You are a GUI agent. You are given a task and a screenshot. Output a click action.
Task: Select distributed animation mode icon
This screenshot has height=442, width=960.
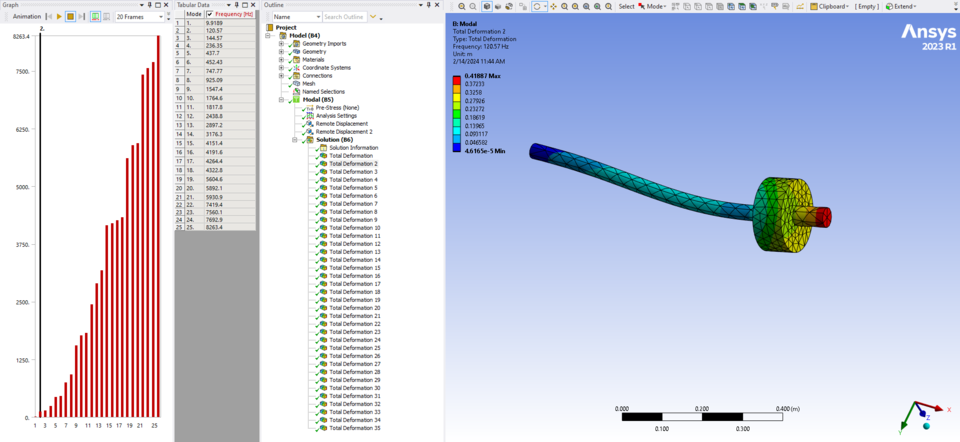pos(96,17)
